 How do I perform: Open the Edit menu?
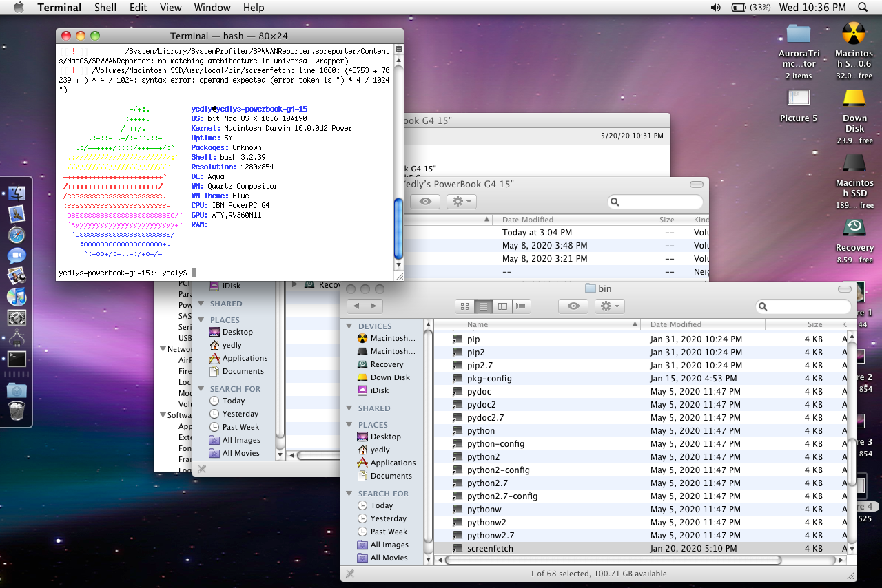(x=138, y=8)
